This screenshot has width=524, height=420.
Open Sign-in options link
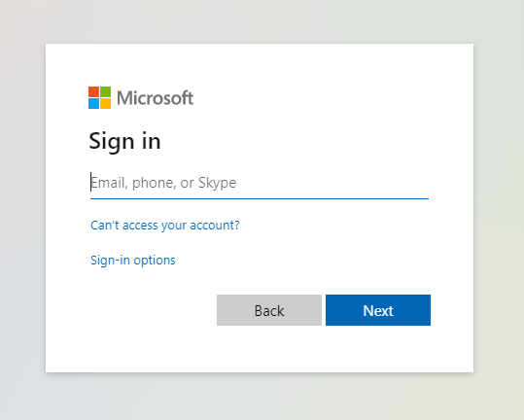click(133, 260)
